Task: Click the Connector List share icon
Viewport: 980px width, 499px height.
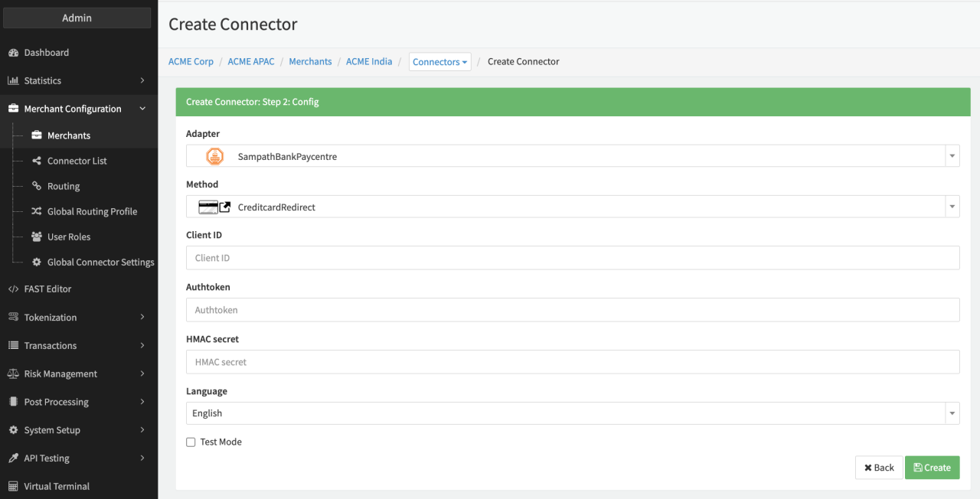Action: click(36, 161)
